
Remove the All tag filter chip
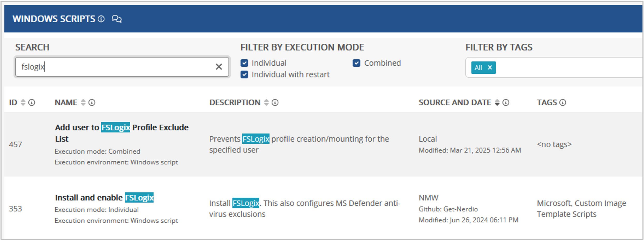point(490,67)
